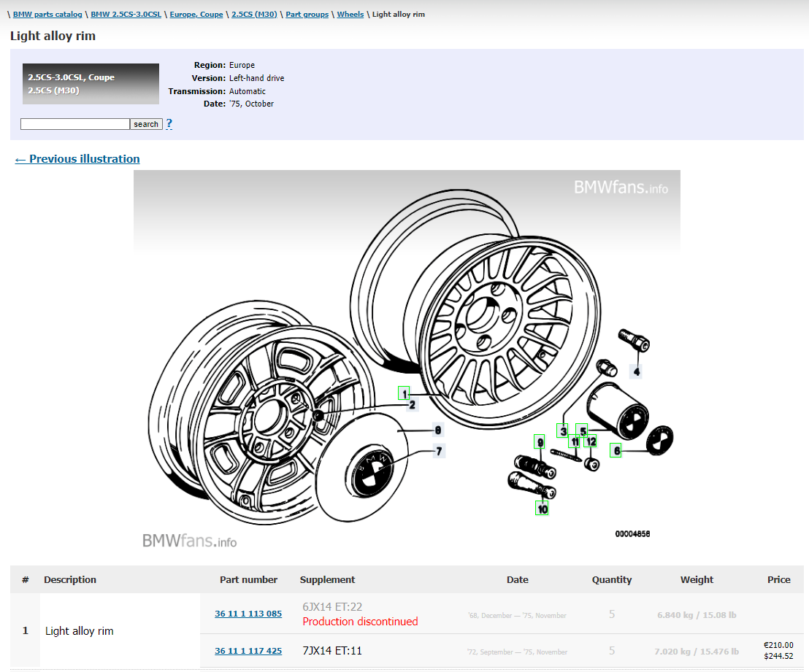Open part number 36 11 1 113 085
809x672 pixels.
pyautogui.click(x=248, y=614)
